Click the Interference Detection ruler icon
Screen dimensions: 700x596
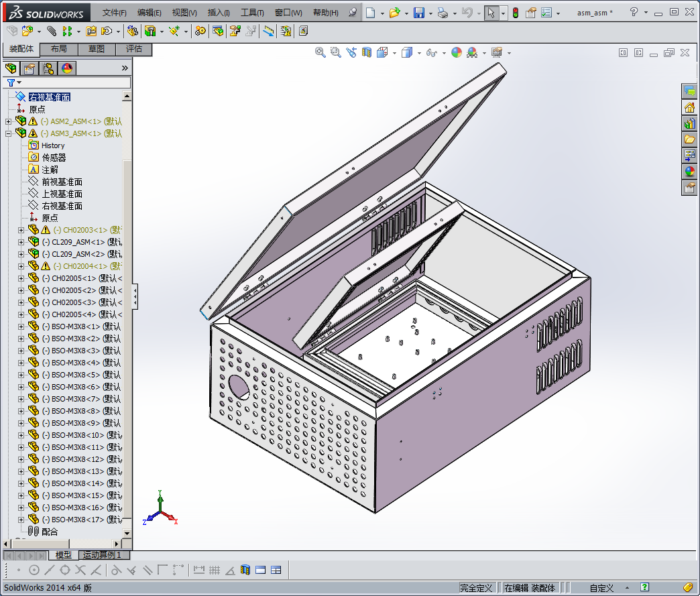pyautogui.click(x=269, y=31)
